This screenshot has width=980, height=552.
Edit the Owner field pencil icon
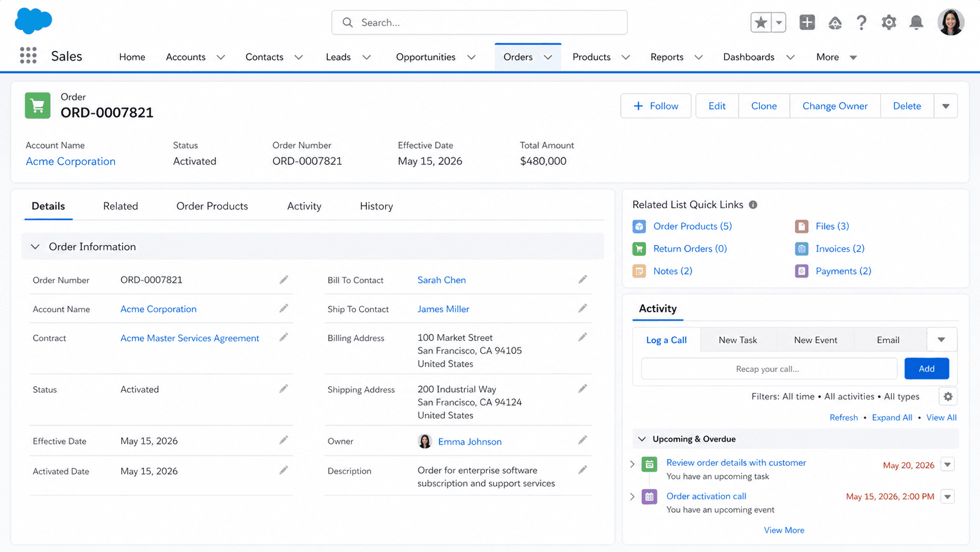point(583,441)
